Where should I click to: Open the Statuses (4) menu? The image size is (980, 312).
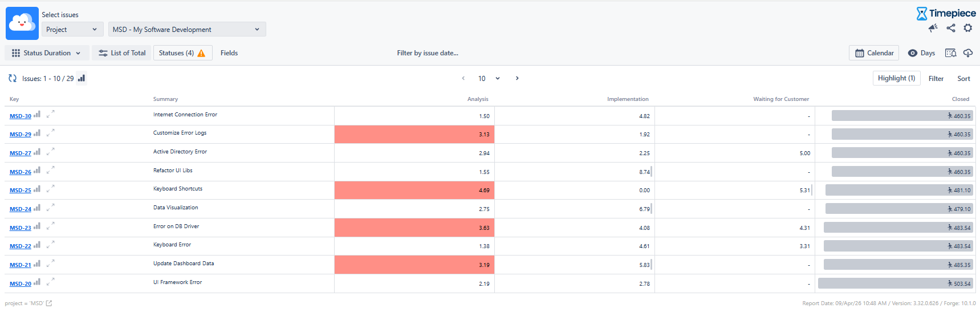[x=182, y=53]
